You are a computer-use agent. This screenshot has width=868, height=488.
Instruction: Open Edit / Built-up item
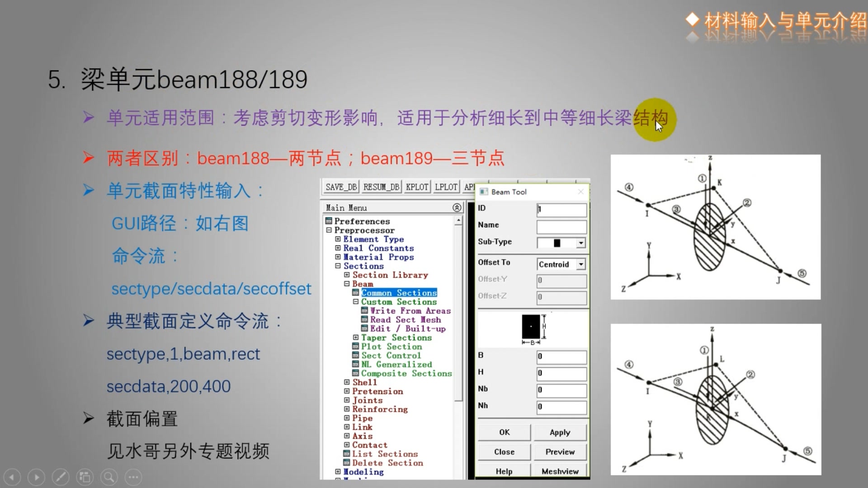(408, 328)
